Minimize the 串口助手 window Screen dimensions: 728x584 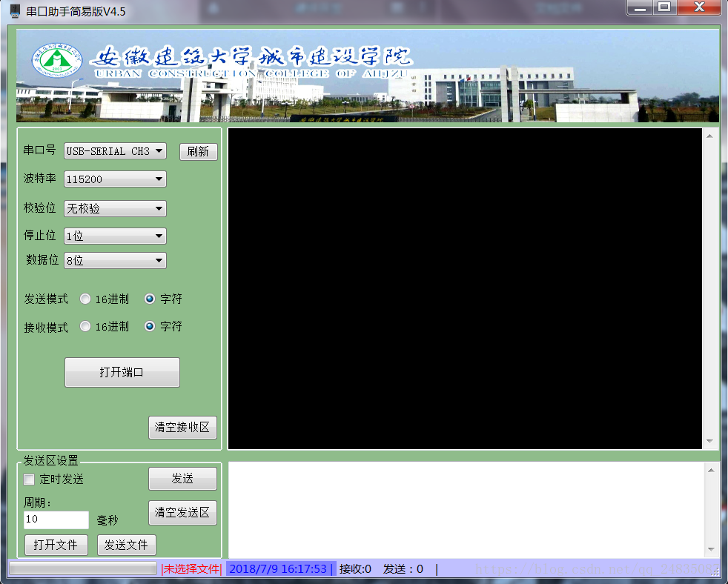[641, 8]
